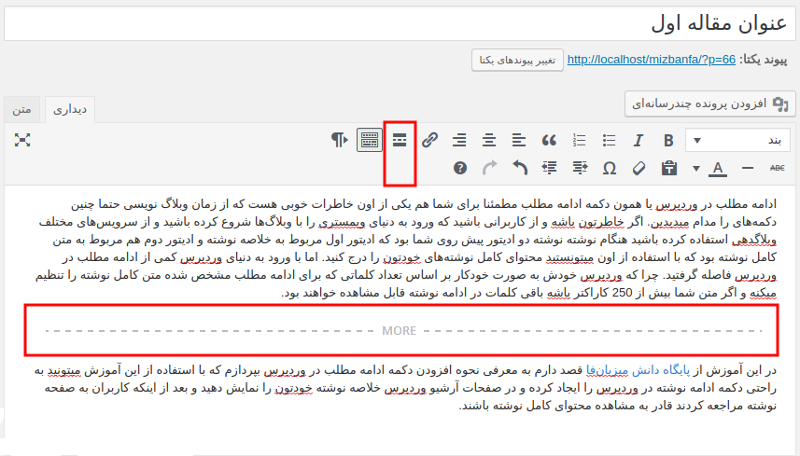
Task: Click the عنوان مقاله اول title field
Action: tap(399, 24)
